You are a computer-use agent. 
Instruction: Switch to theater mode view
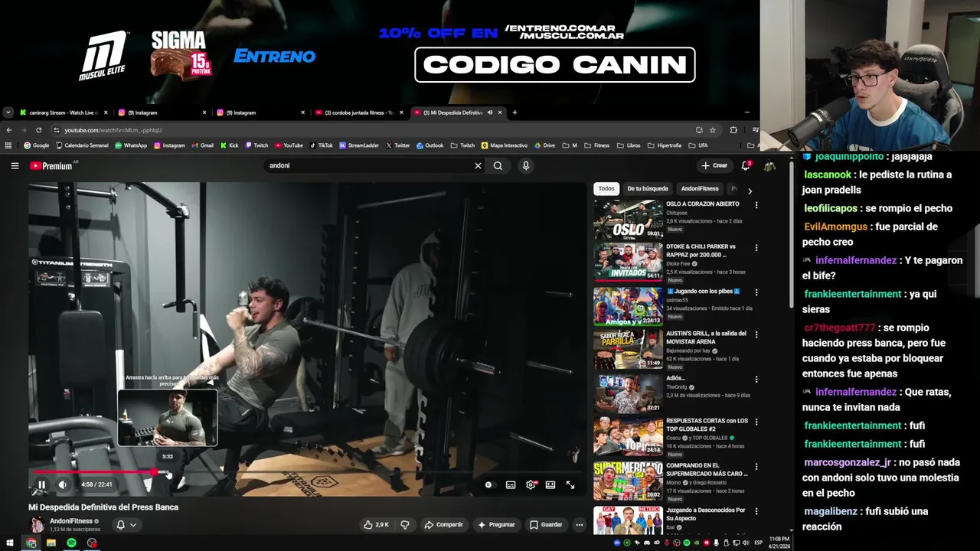550,484
